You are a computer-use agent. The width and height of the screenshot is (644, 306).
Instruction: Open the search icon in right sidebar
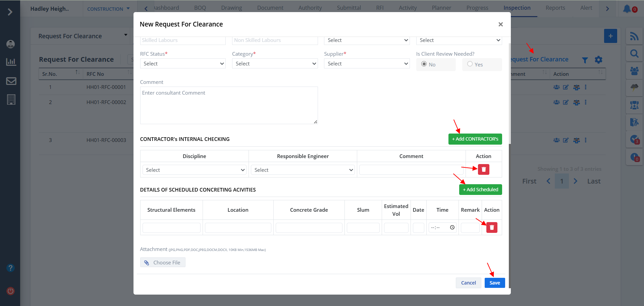coord(634,54)
